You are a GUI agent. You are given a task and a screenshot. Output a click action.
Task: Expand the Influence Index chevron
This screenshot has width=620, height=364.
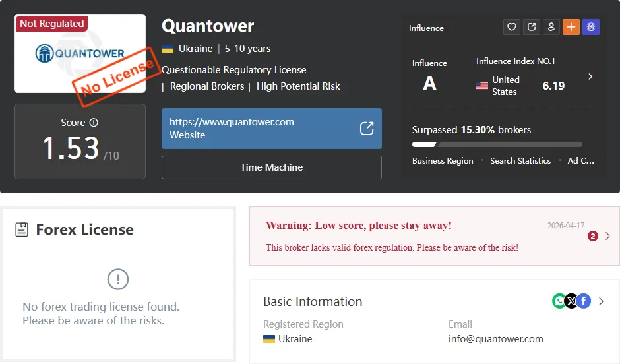point(590,76)
